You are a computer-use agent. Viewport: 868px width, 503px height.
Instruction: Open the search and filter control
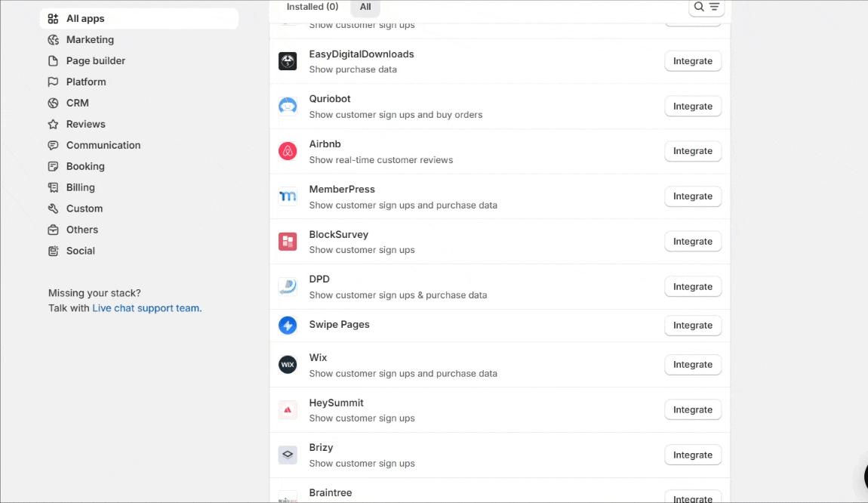(706, 7)
